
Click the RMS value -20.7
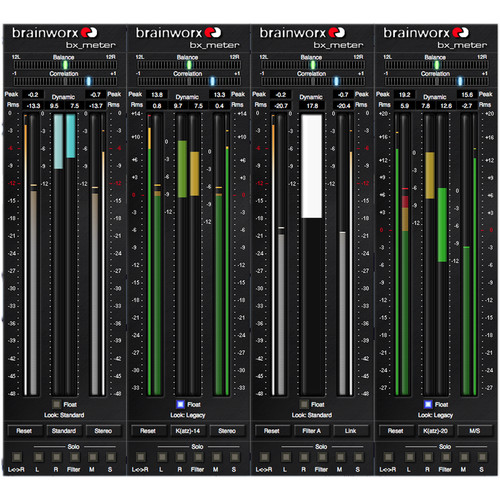pyautogui.click(x=281, y=106)
